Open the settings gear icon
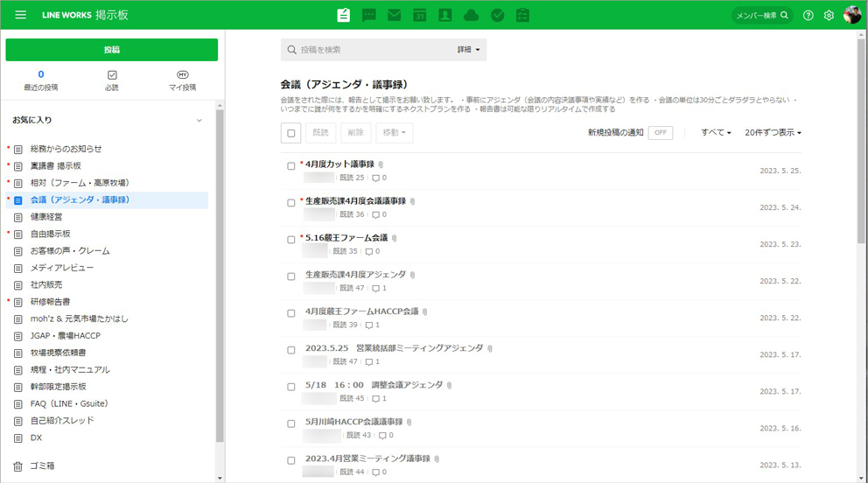This screenshot has height=483, width=868. [x=829, y=15]
